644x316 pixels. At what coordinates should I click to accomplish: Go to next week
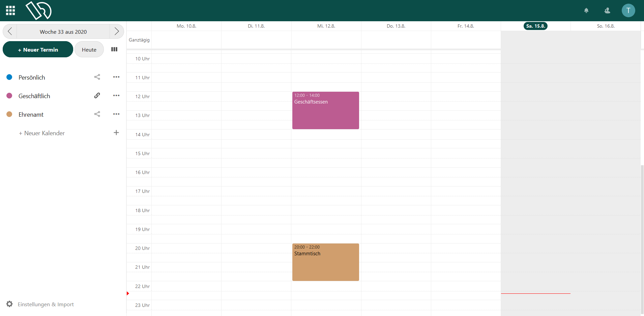[x=117, y=31]
